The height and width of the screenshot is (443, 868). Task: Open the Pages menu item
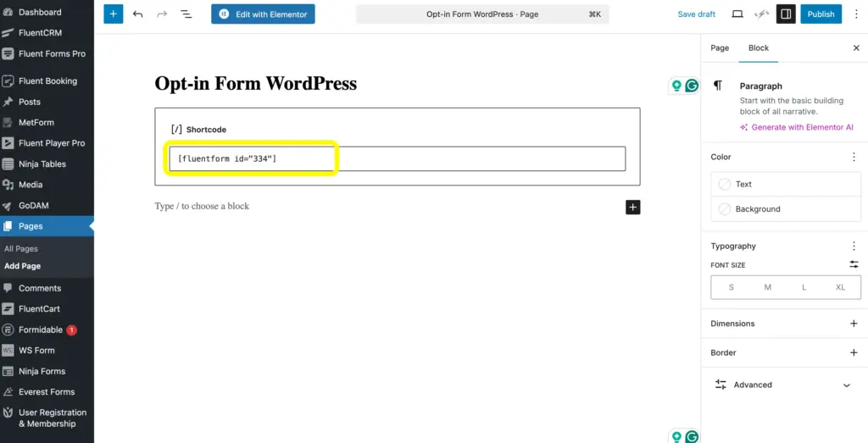click(47, 225)
